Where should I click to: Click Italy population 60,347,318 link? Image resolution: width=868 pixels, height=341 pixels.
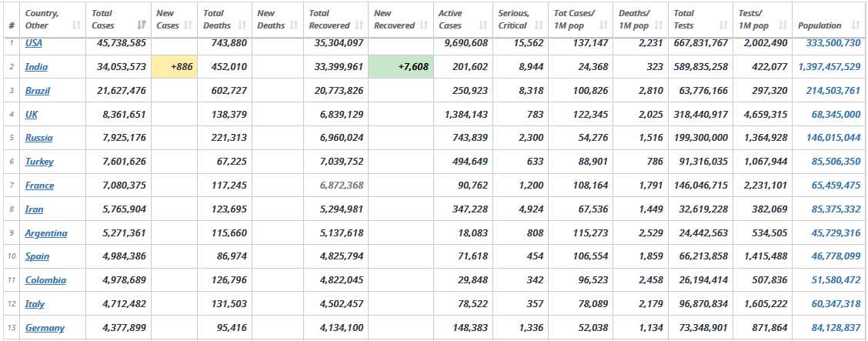pyautogui.click(x=836, y=304)
